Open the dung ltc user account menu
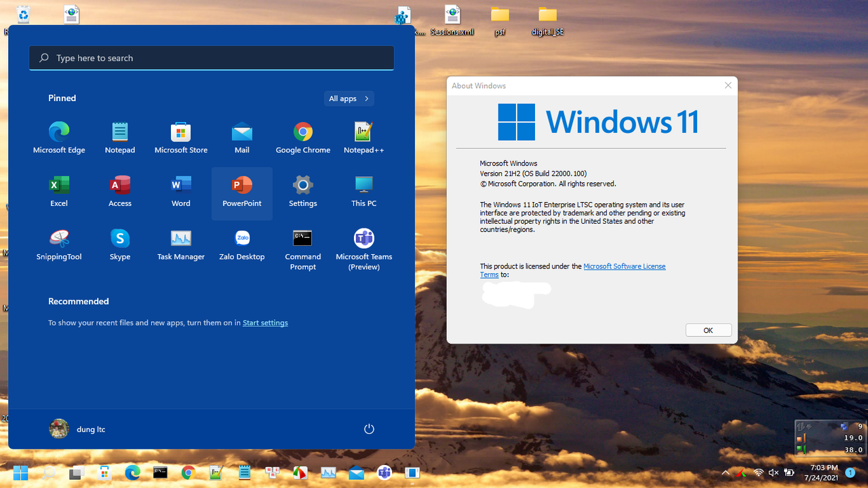This screenshot has height=488, width=868. [x=77, y=429]
